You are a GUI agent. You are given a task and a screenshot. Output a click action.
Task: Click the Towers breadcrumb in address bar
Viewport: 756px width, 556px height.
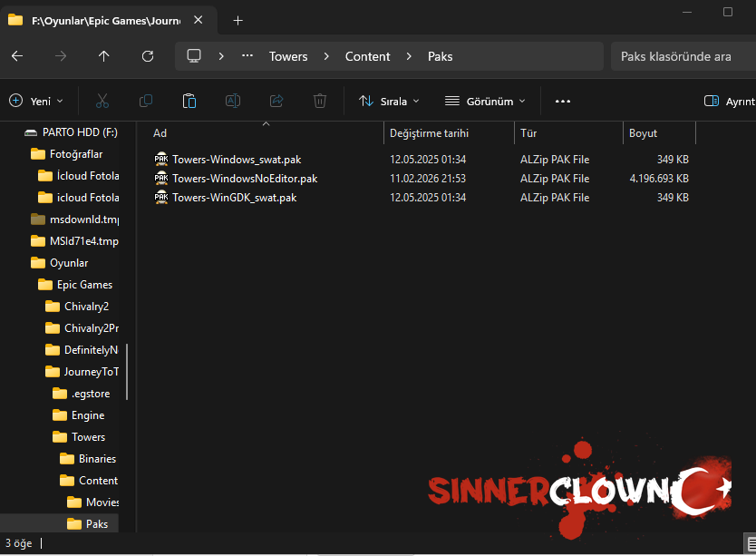click(x=288, y=56)
